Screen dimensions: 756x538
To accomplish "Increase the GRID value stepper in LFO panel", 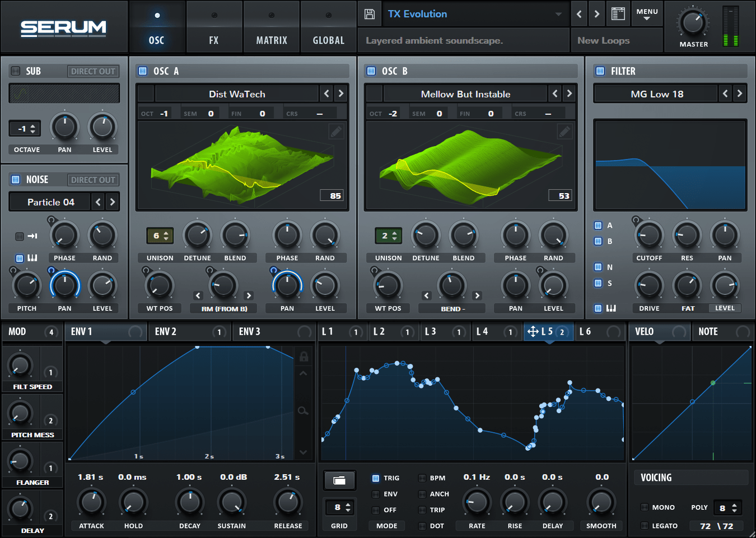I will coord(348,503).
